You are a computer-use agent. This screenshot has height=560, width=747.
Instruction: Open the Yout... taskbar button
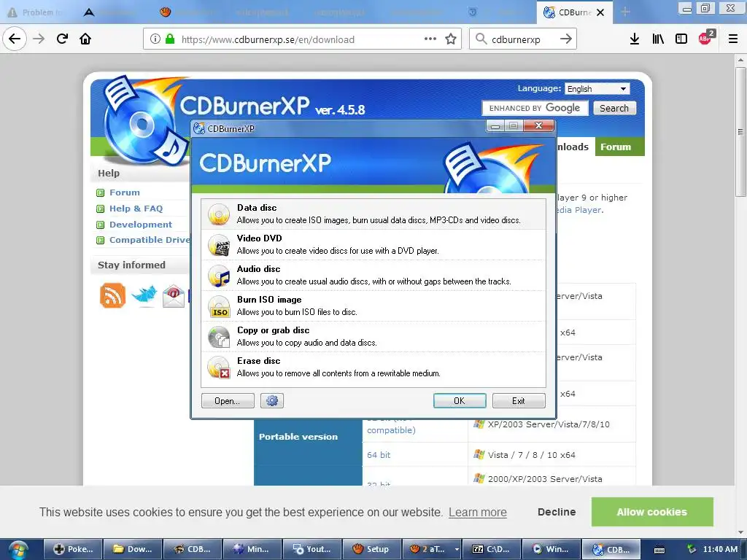(x=312, y=549)
